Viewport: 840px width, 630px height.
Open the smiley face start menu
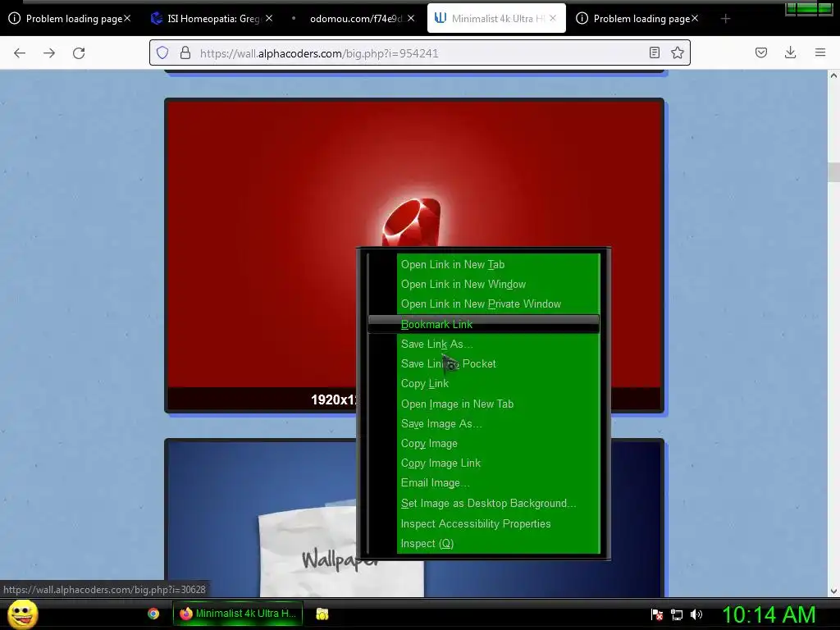coord(22,614)
